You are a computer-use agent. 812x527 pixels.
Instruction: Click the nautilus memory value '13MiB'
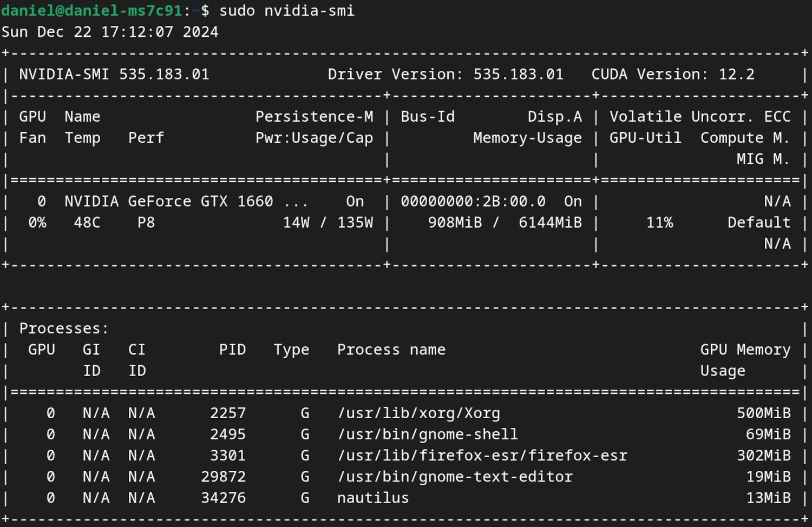click(x=768, y=498)
